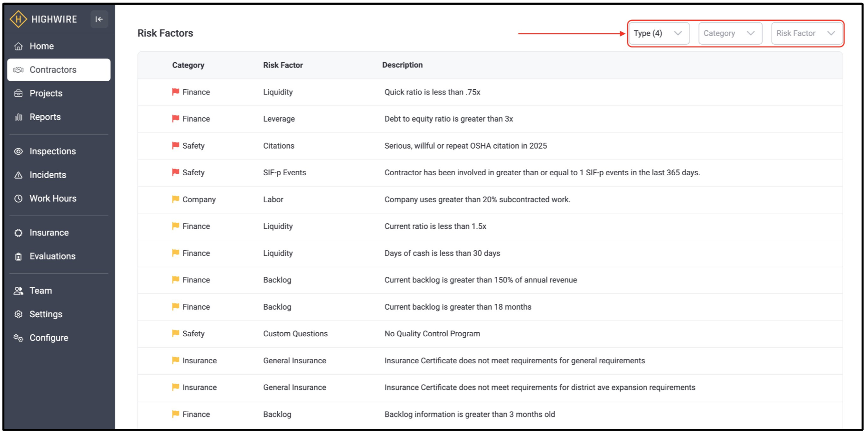Select 'Backlog information is greater than 3 months old'
This screenshot has height=434, width=868.
pos(470,414)
